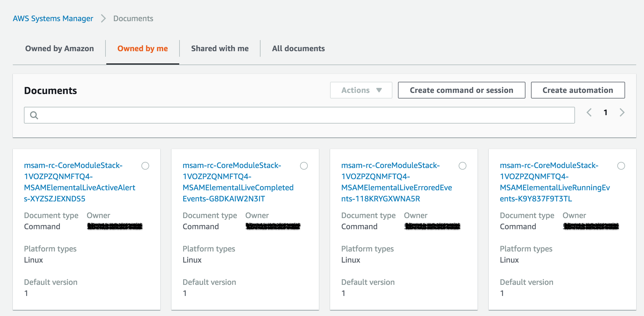Click Default version label on ErroredEvents card
The height and width of the screenshot is (316, 644).
click(368, 282)
